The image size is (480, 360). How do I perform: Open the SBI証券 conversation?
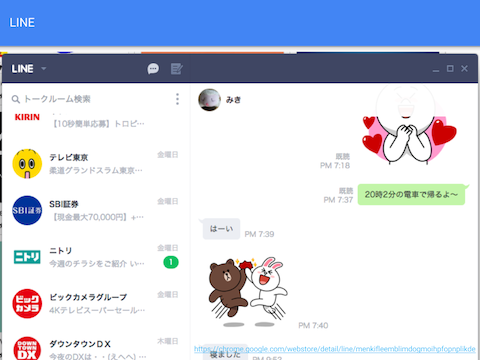96,210
